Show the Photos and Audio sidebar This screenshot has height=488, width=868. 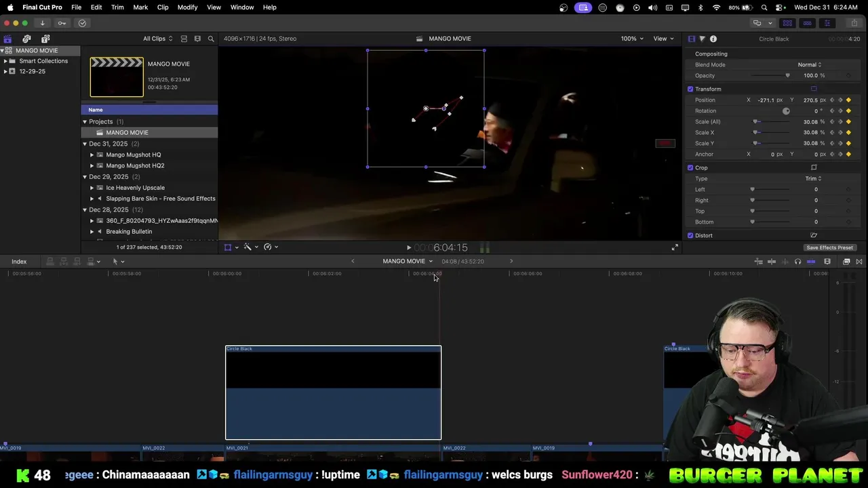[x=26, y=39]
